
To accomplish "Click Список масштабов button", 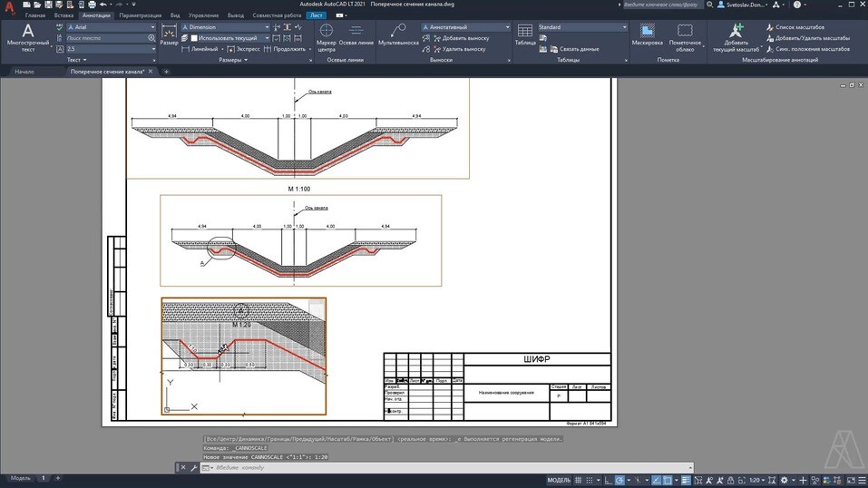I will 795,27.
